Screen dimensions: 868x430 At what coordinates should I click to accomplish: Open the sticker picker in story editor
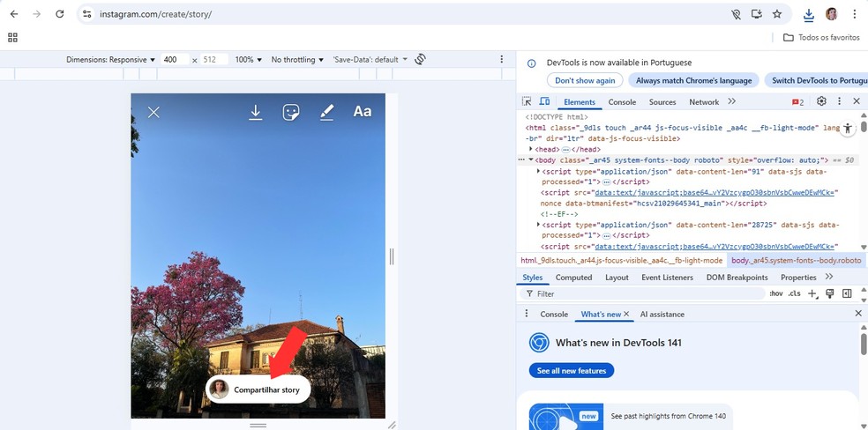click(x=291, y=112)
